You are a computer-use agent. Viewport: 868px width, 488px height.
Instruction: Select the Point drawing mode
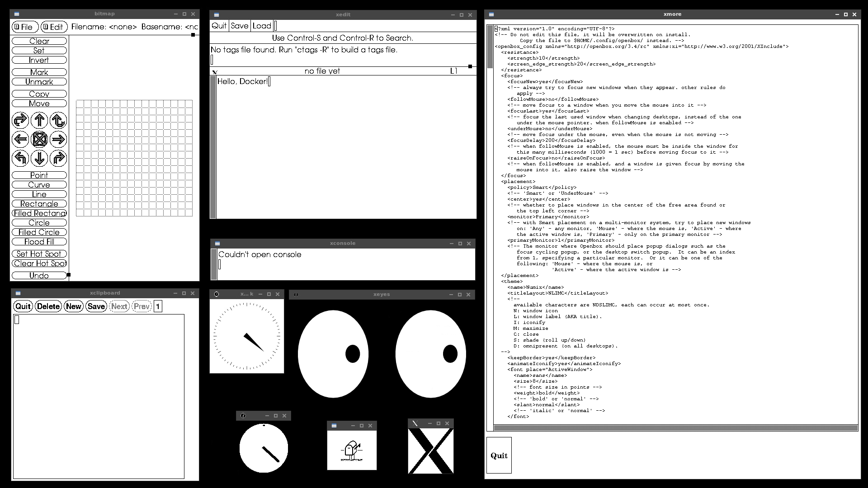[39, 175]
